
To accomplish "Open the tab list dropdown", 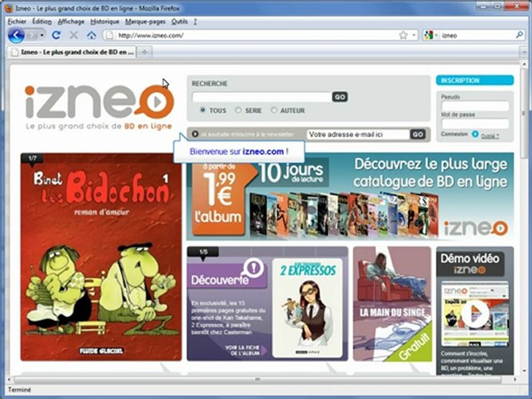I will pos(524,52).
